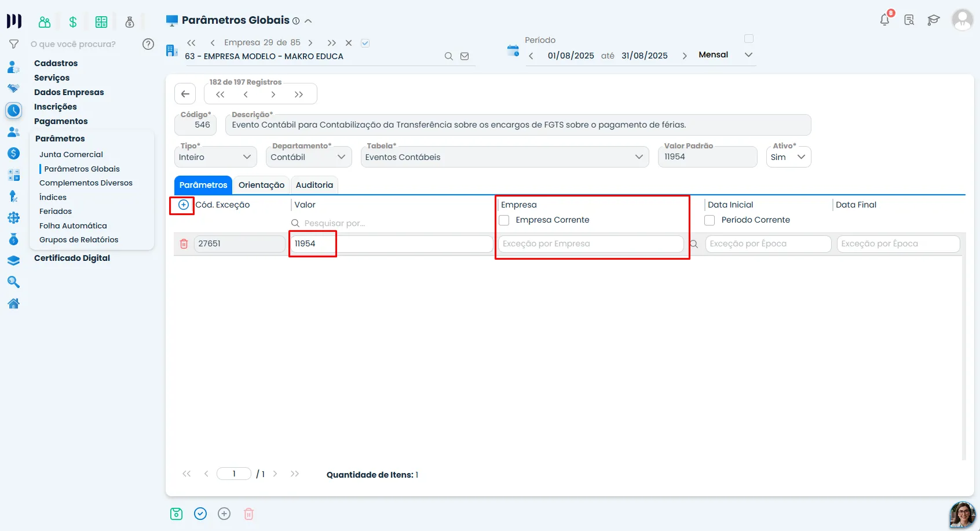
Task: Add a new exception with plus icon
Action: tap(184, 205)
